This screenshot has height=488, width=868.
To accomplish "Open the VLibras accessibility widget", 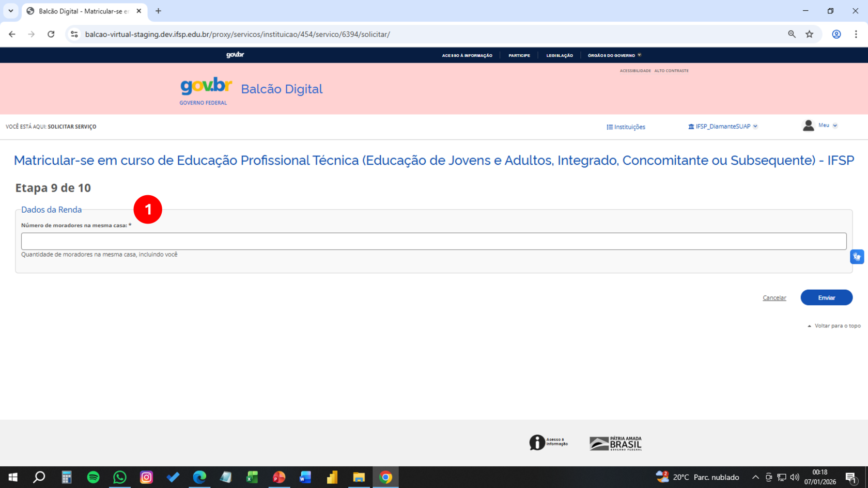I will (x=857, y=256).
